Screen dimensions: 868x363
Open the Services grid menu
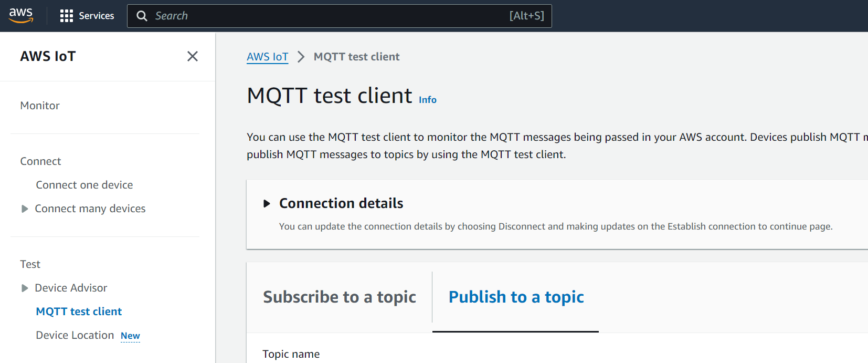pos(67,16)
